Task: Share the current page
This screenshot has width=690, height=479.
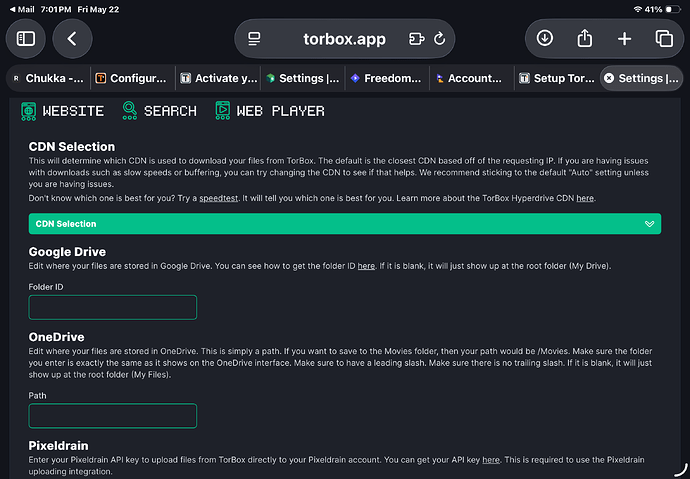Action: pyautogui.click(x=584, y=38)
